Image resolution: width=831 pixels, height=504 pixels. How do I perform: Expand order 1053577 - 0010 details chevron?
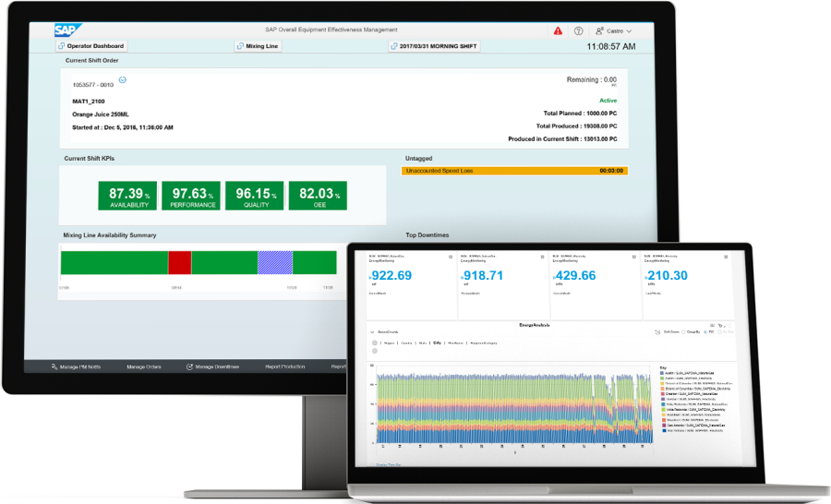click(x=123, y=80)
